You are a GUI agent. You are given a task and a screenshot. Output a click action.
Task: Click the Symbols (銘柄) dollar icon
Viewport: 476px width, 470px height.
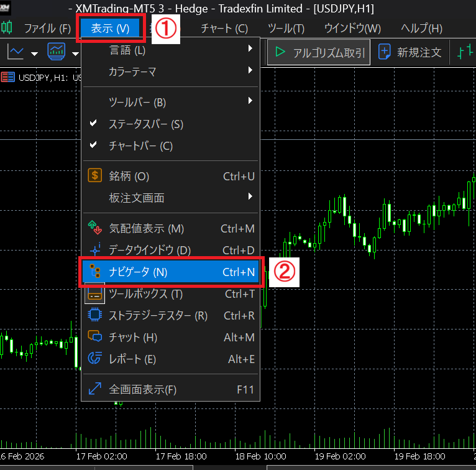94,176
